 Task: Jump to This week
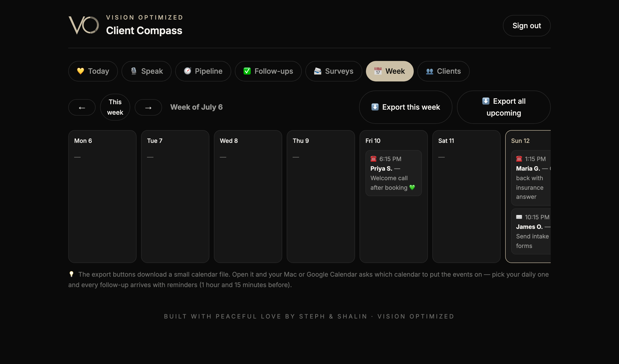coord(115,107)
